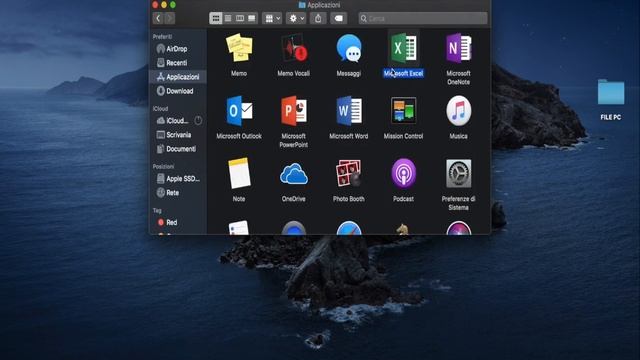This screenshot has height=360, width=640.
Task: Click the Microsoft Excel label text
Action: 403,73
